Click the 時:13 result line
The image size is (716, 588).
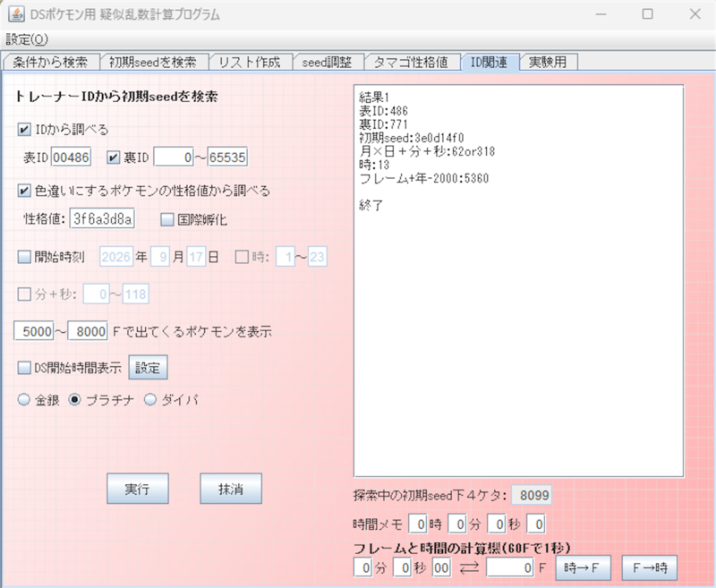(x=374, y=165)
